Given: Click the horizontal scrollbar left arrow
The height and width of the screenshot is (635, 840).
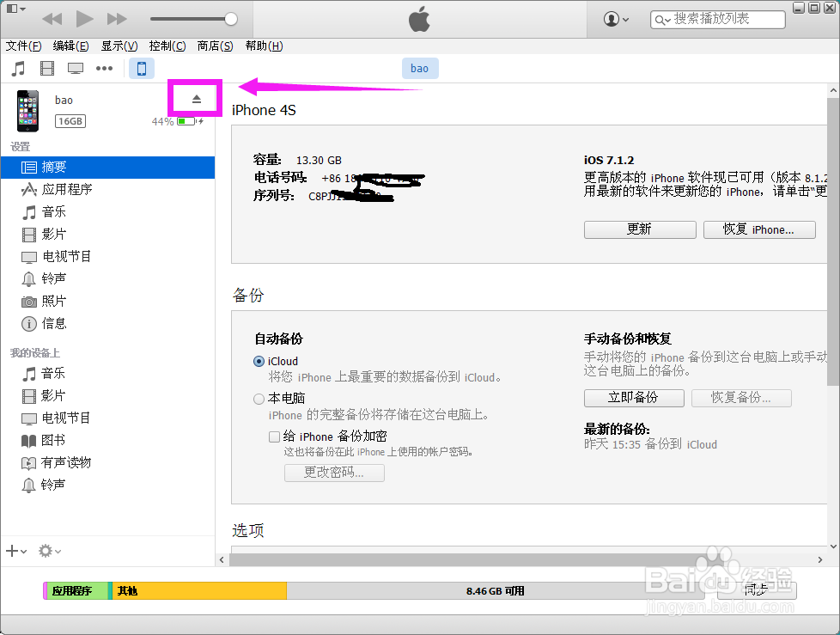Looking at the screenshot, I should point(222,560).
